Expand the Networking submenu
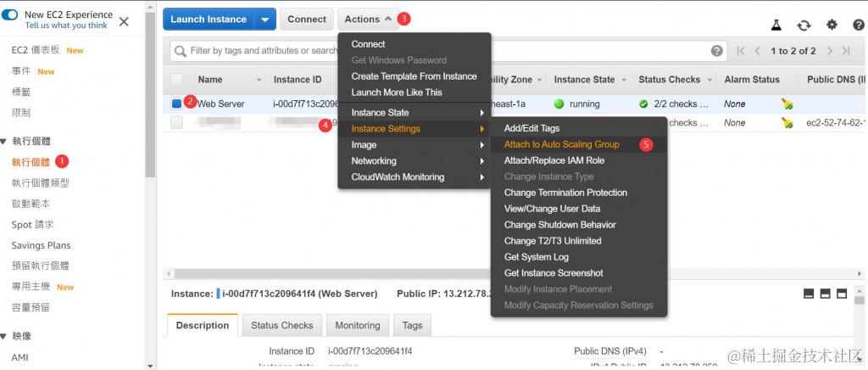Image resolution: width=868 pixels, height=370 pixels. coord(415,160)
